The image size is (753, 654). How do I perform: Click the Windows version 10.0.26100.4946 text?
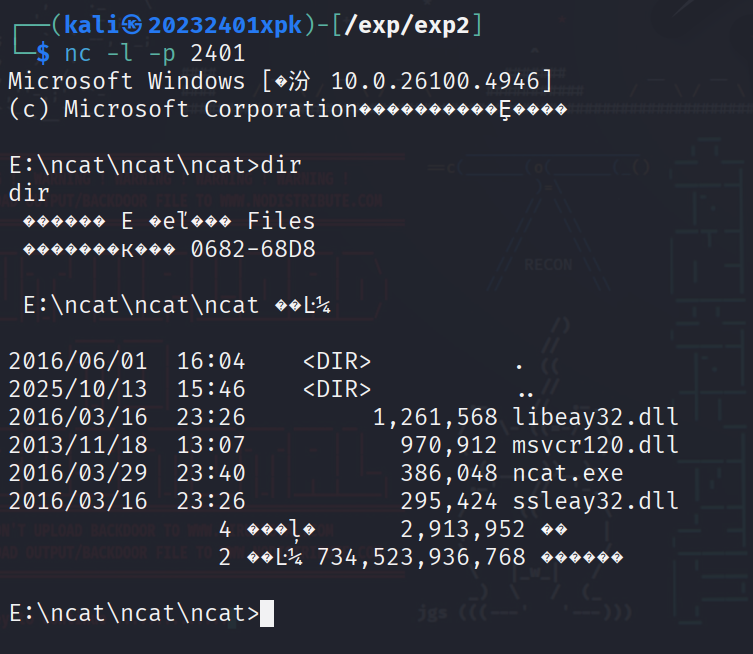[x=441, y=81]
